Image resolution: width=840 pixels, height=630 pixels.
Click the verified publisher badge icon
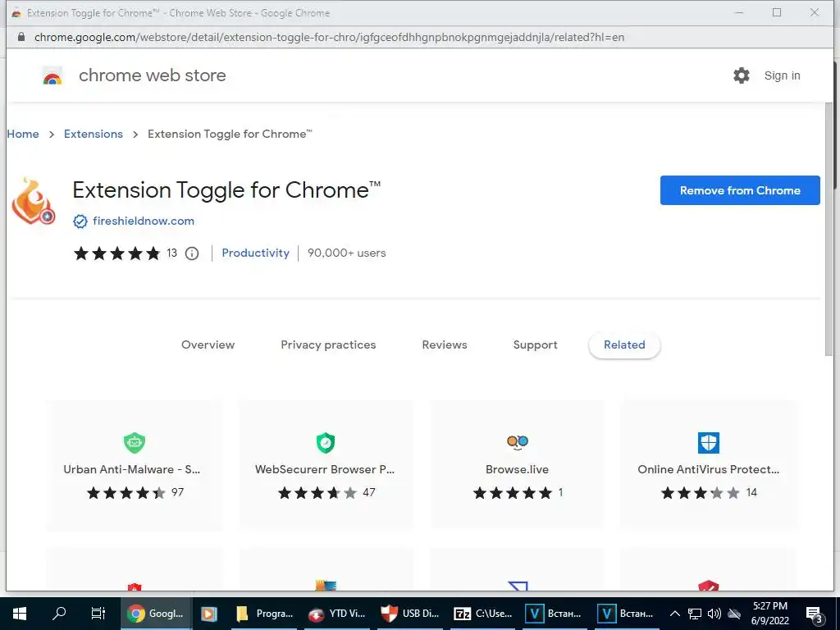[80, 221]
